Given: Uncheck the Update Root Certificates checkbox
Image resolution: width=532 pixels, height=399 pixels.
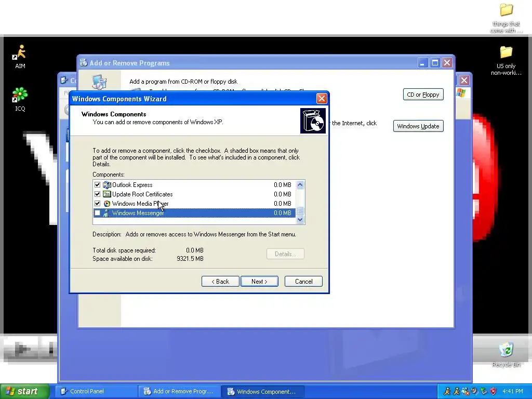Looking at the screenshot, I should click(97, 194).
